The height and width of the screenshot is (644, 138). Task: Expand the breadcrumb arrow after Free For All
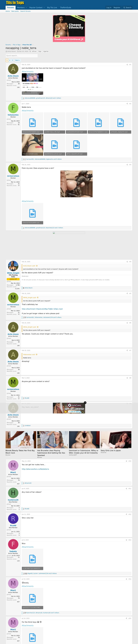[x=33, y=45]
